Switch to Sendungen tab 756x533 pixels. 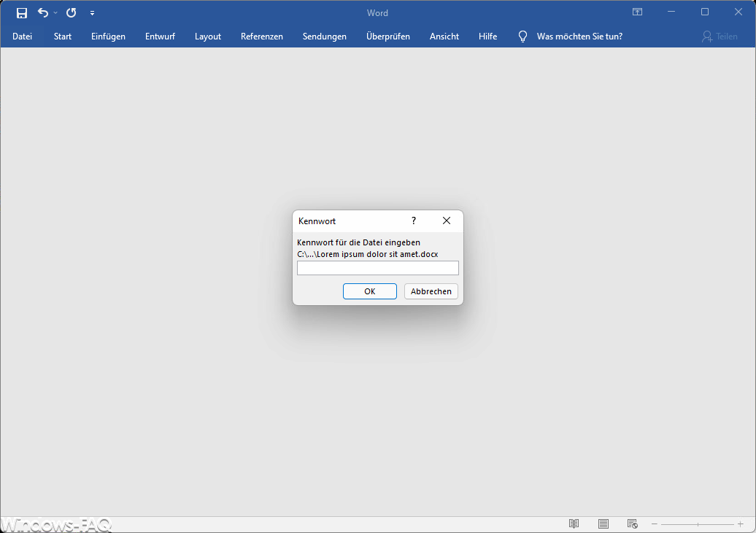tap(325, 37)
